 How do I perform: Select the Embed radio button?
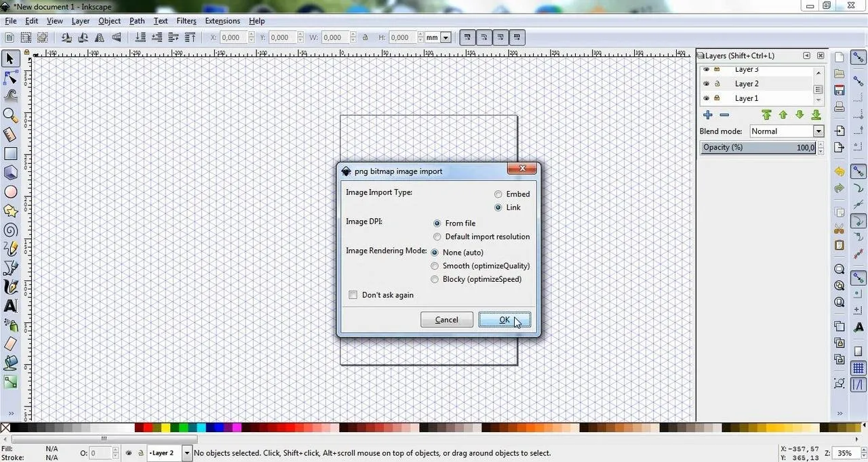coord(498,194)
